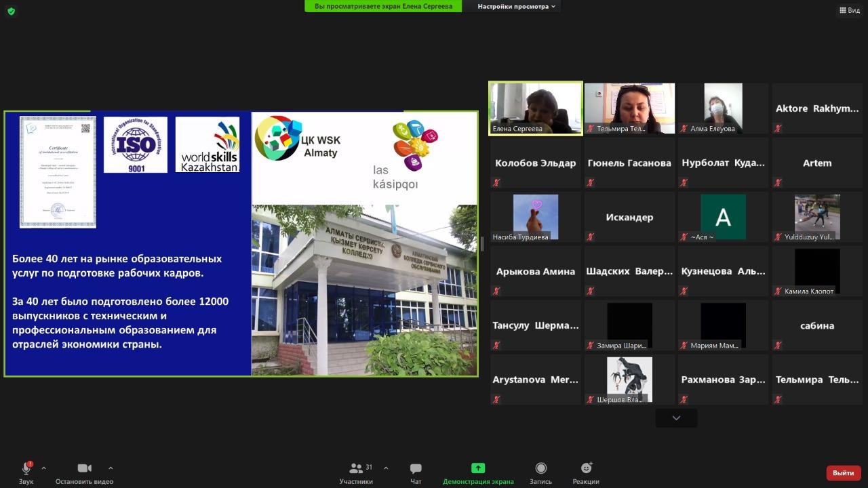Show next page of participant tiles
The image size is (868, 488).
point(676,418)
